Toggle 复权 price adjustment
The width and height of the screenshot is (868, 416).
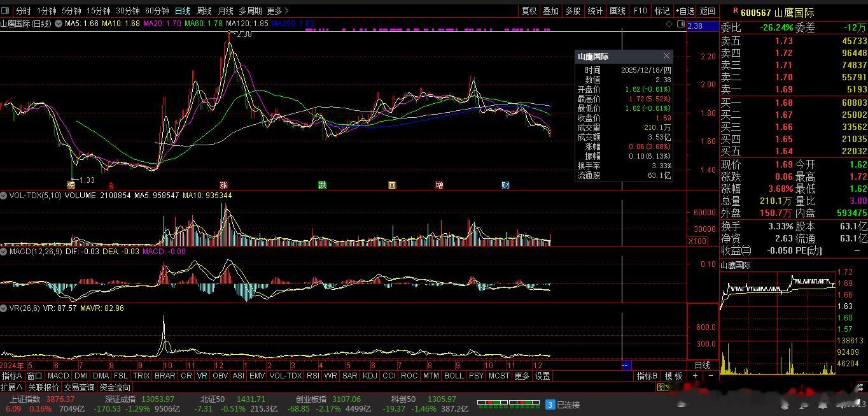coord(529,11)
